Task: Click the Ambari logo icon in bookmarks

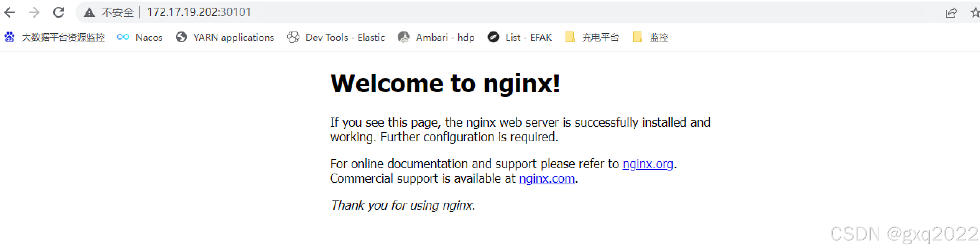Action: pos(404,37)
